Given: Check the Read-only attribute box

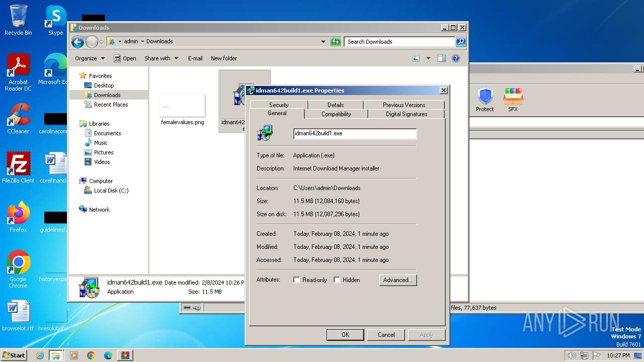Looking at the screenshot, I should click(x=297, y=280).
